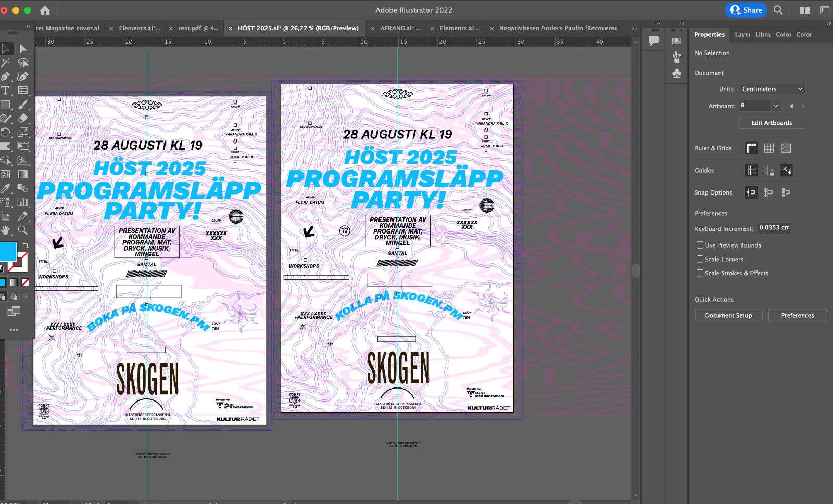The height and width of the screenshot is (504, 833).
Task: Collapse the Properties panel group
Action: pyautogui.click(x=829, y=23)
